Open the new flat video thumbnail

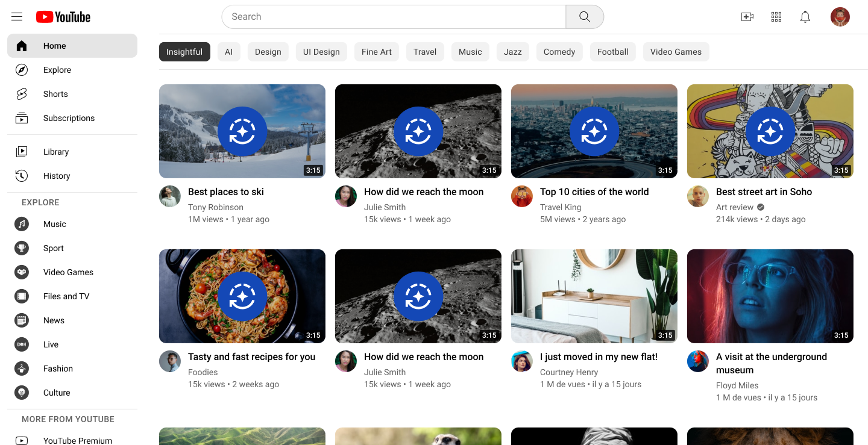tap(594, 296)
